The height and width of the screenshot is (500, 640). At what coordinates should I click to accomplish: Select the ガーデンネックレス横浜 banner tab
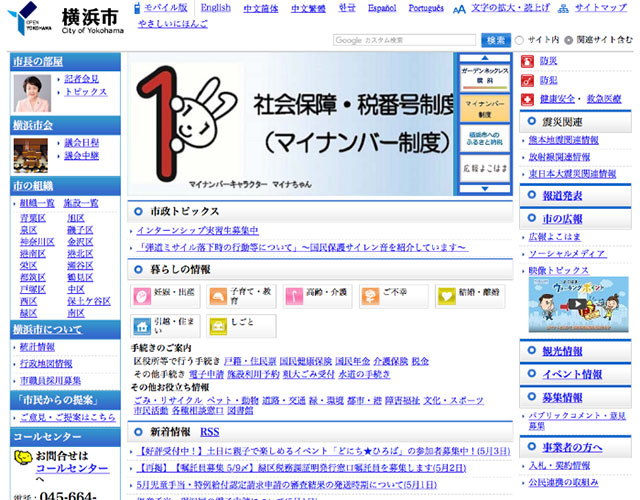[x=485, y=77]
